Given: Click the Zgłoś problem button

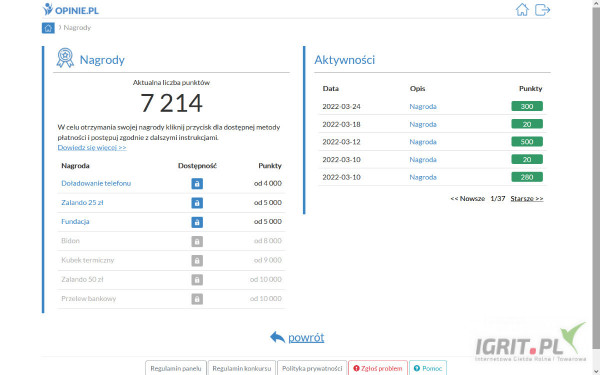Looking at the screenshot, I should coord(378,368).
